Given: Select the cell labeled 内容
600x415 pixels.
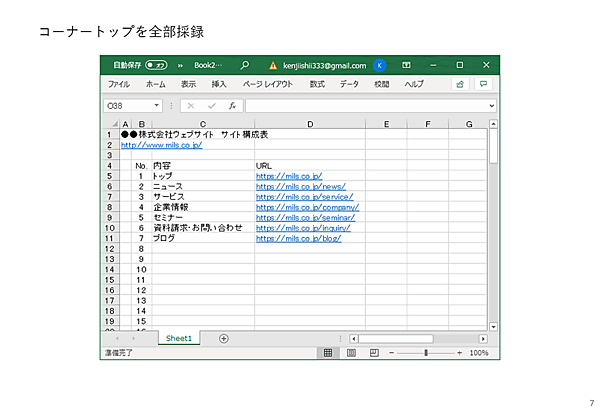Looking at the screenshot, I should [x=203, y=166].
